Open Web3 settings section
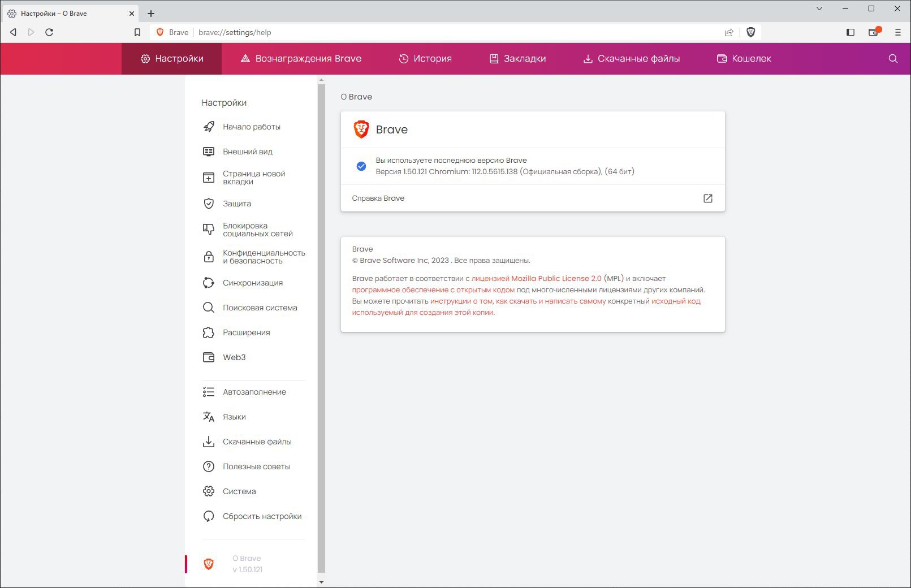Screen dimensions: 911x588 tap(234, 357)
